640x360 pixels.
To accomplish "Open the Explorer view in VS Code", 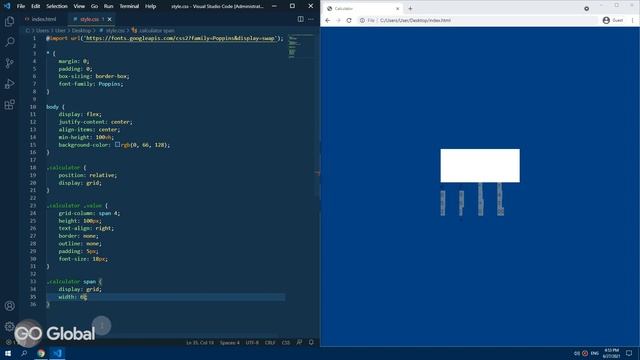I will (9, 21).
